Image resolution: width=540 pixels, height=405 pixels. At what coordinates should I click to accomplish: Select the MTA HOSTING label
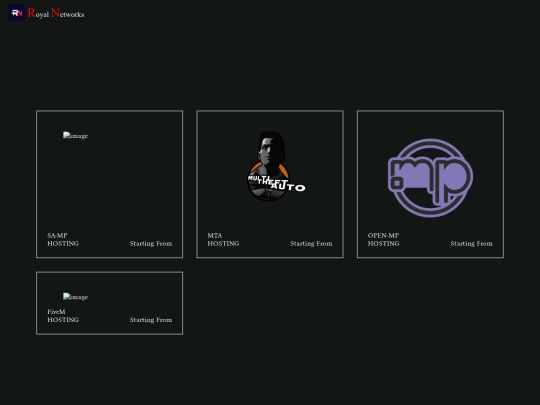coord(223,239)
